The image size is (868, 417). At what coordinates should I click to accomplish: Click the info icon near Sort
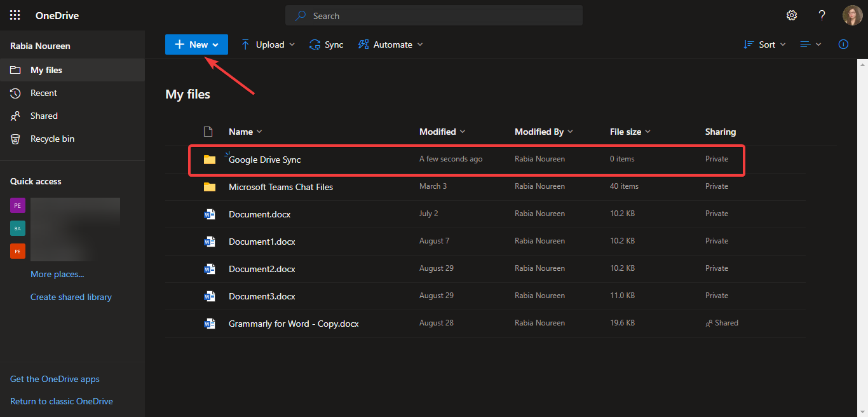(x=843, y=44)
